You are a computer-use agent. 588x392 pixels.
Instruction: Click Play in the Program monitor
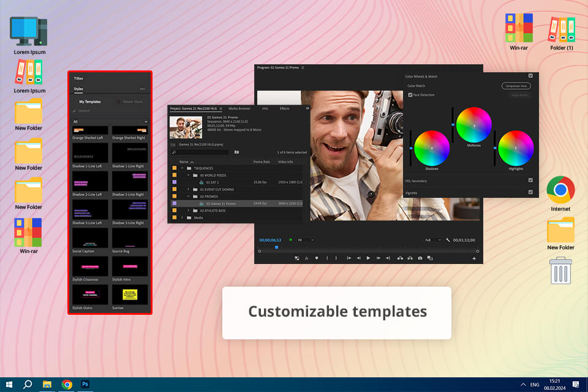point(368,258)
